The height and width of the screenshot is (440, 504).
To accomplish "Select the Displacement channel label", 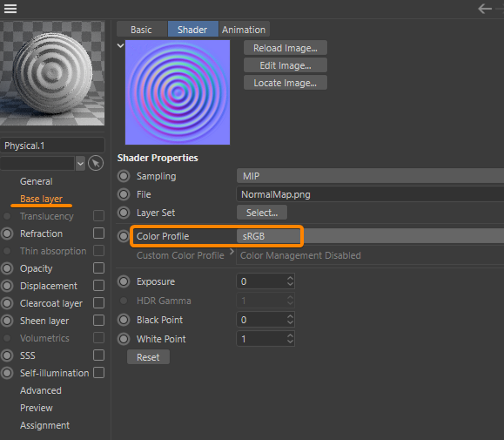I will [49, 286].
